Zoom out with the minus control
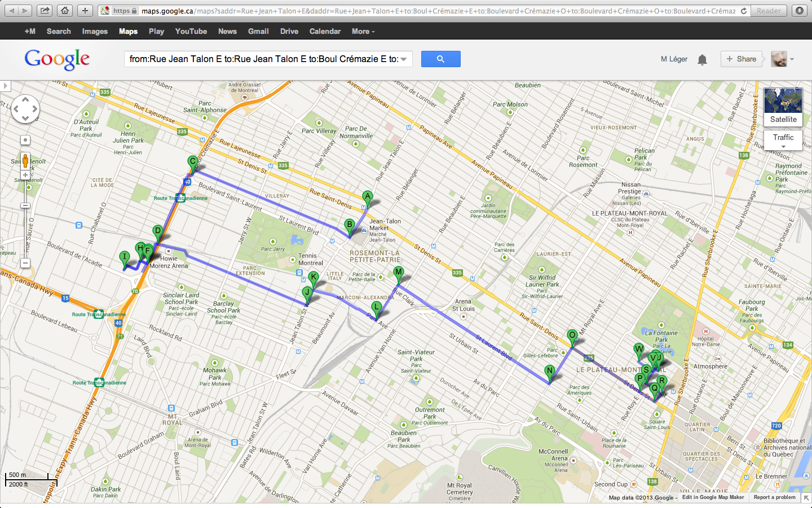Image resolution: width=812 pixels, height=508 pixels. click(25, 263)
